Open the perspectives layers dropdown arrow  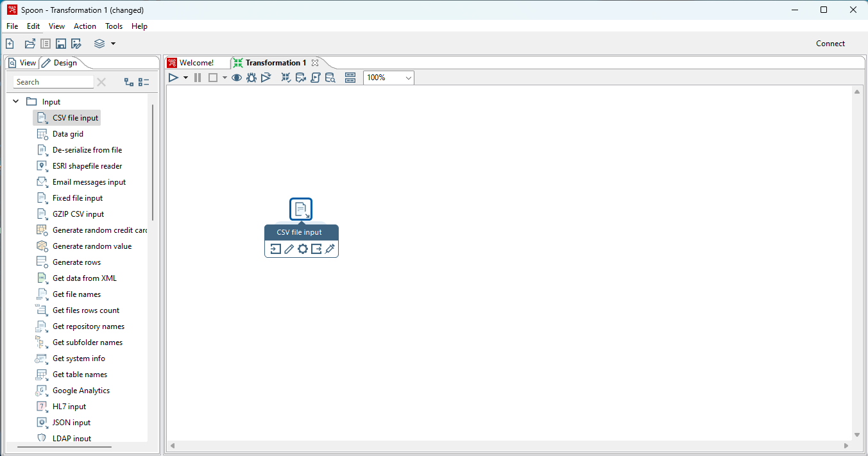113,44
